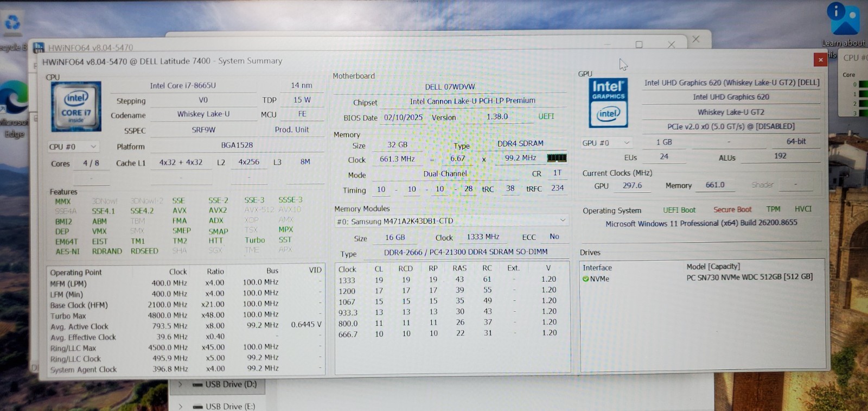The height and width of the screenshot is (411, 868).
Task: Click the 666.7 row in the timing table
Action: coord(452,334)
